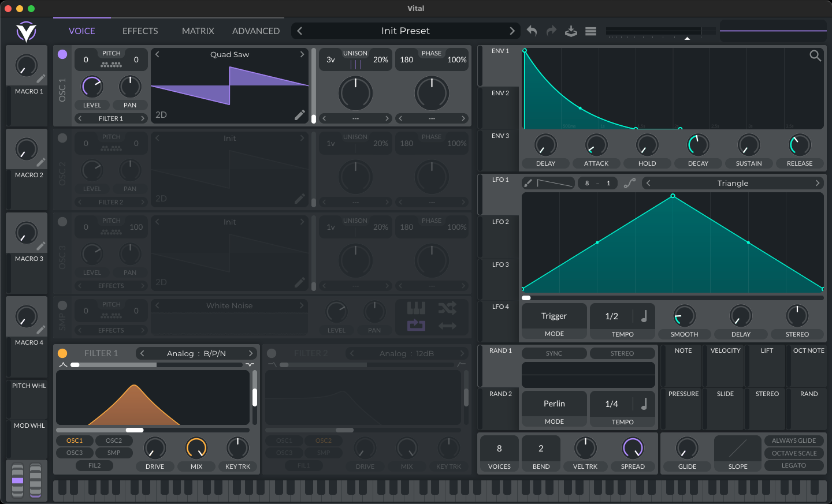Open LFO 1 Trigger mode selector
This screenshot has width=832, height=504.
tap(554, 316)
